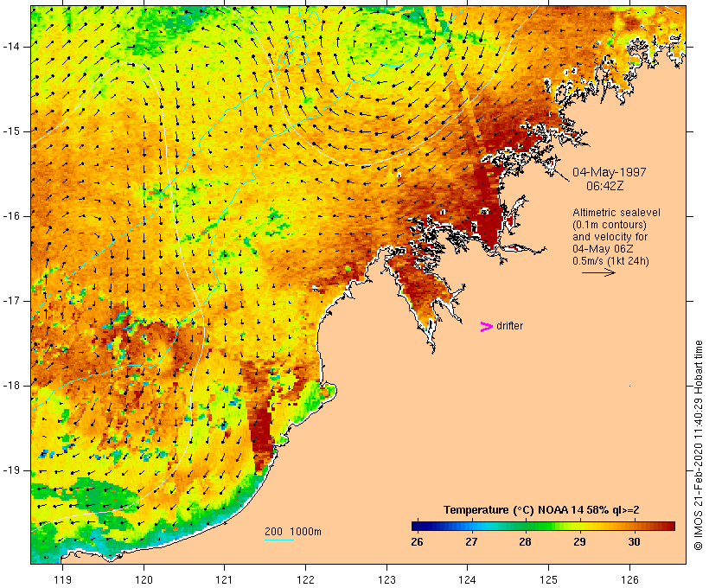Screen dimensions: 709x588
Task: Click the latitude axis label '-18'
Action: coord(11,386)
